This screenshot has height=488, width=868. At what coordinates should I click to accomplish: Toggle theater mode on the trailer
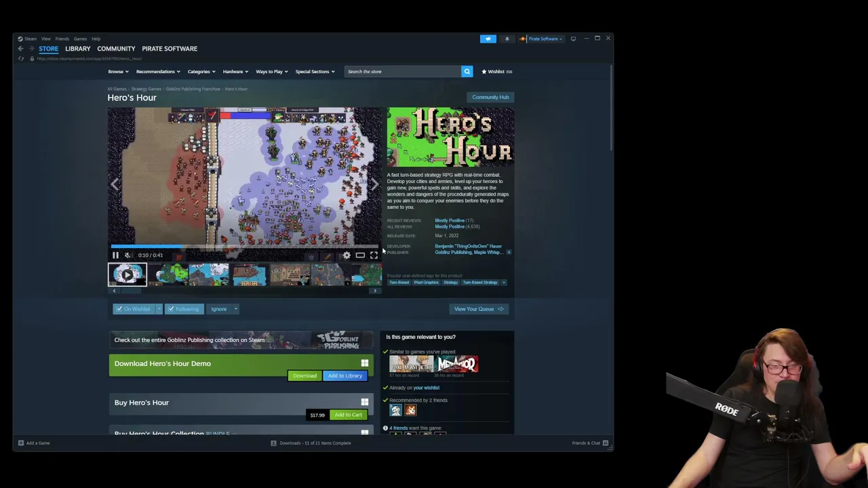tap(360, 256)
